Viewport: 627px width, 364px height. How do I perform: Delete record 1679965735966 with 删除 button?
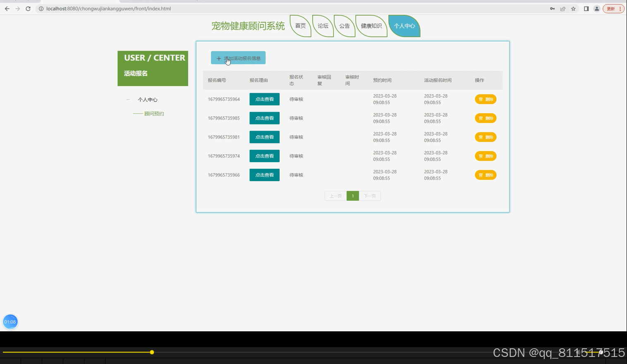click(x=486, y=175)
